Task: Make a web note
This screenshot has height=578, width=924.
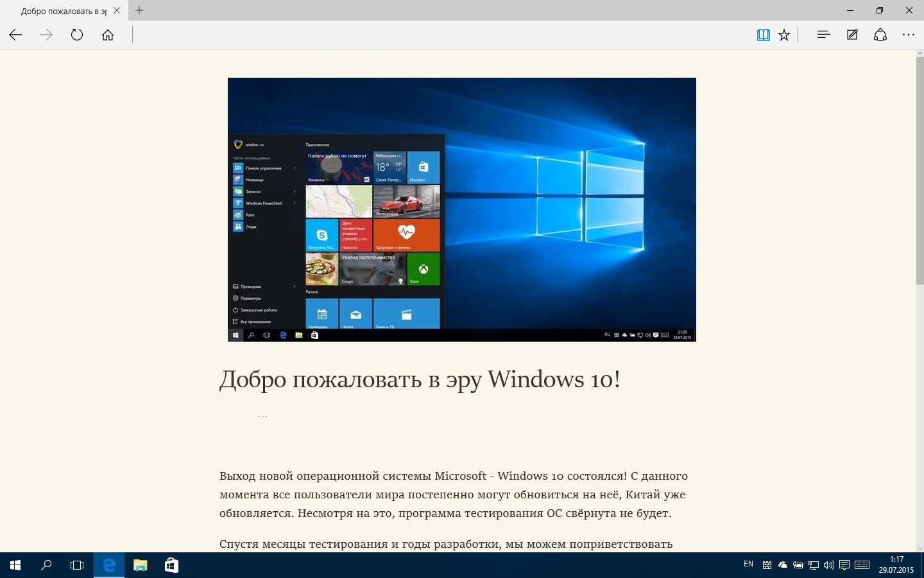Action: pyautogui.click(x=852, y=35)
